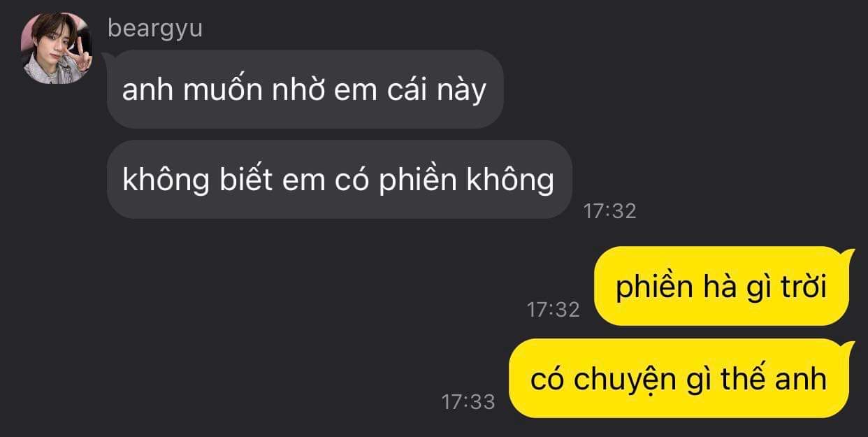Image resolution: width=868 pixels, height=437 pixels.
Task: Click the 17:32 timestamp beside the gray message
Action: point(609,211)
